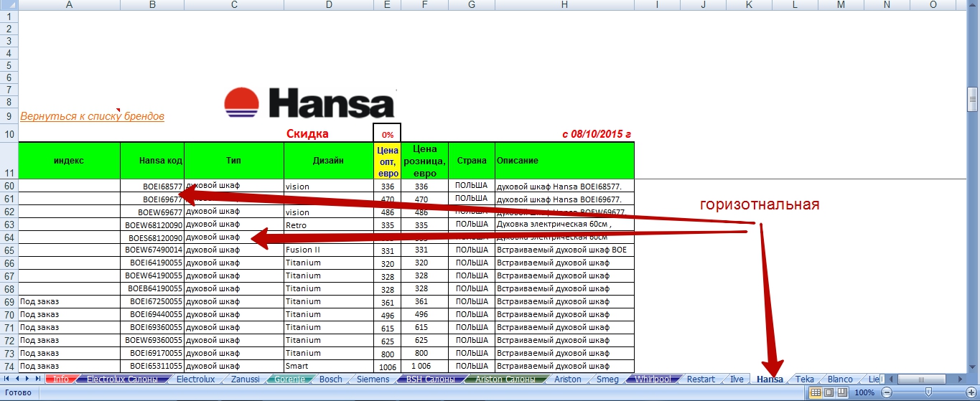980x401 pixels.
Task: Jump to last sheet tab arrow
Action: click(x=38, y=379)
